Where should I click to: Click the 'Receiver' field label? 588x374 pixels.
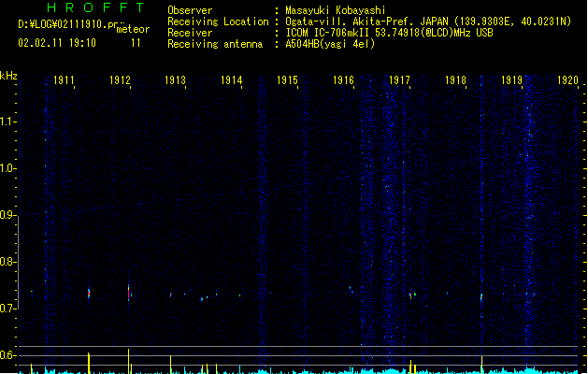[190, 33]
